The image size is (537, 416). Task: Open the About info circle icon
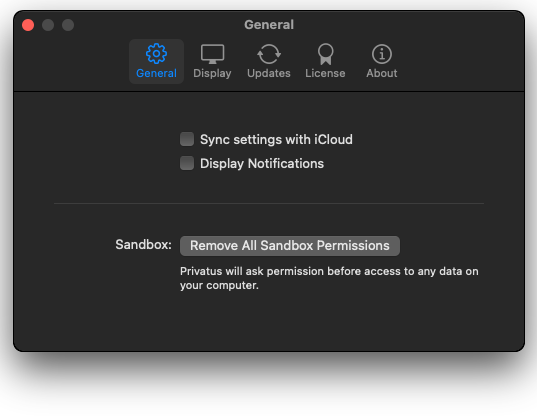click(382, 54)
